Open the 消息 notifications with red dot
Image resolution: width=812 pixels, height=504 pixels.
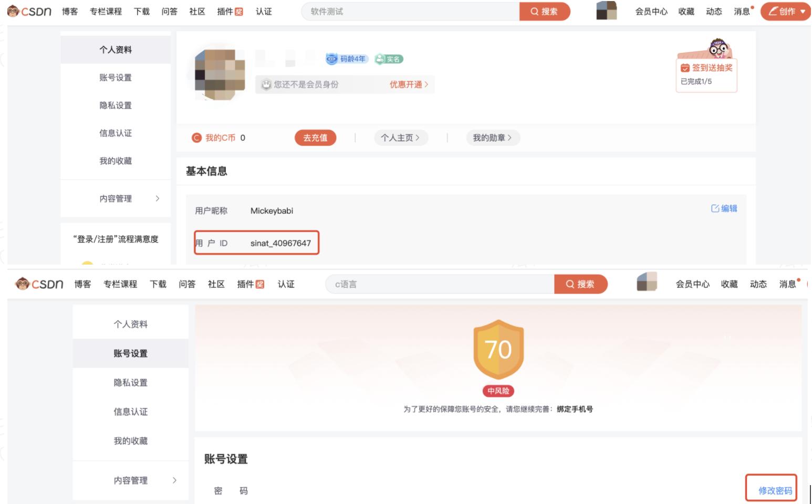[x=742, y=11]
